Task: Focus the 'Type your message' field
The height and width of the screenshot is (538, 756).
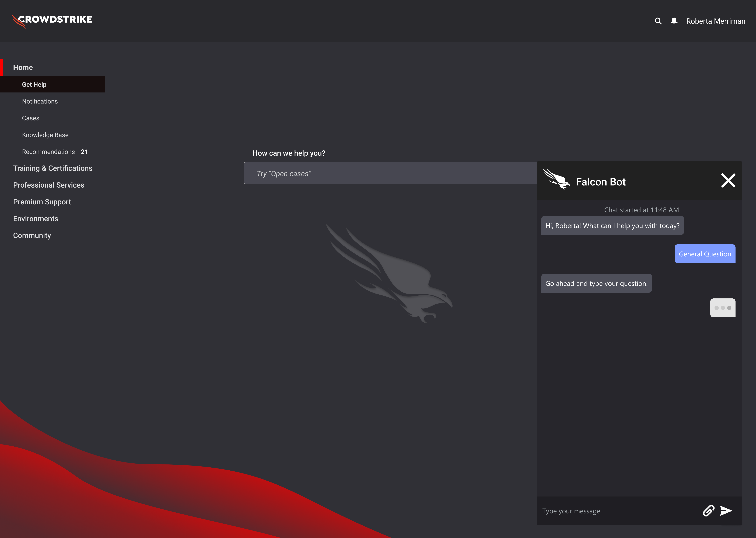Action: click(619, 511)
